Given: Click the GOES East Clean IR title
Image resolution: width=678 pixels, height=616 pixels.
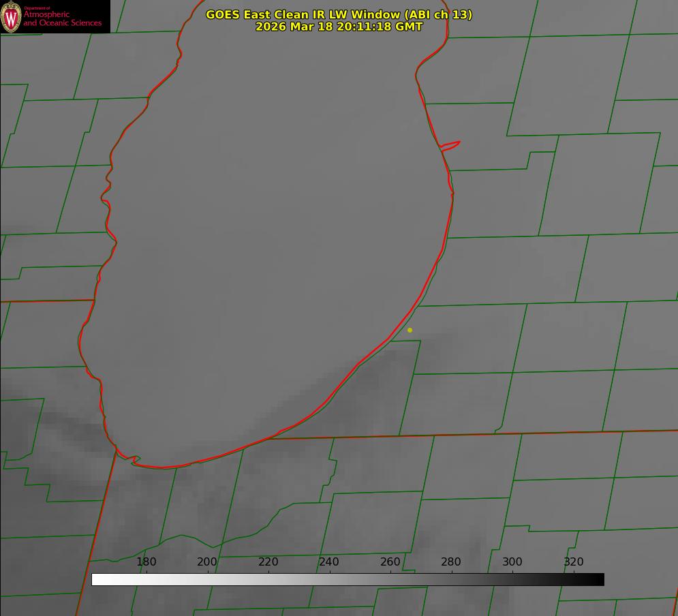Looking at the screenshot, I should pos(339,14).
